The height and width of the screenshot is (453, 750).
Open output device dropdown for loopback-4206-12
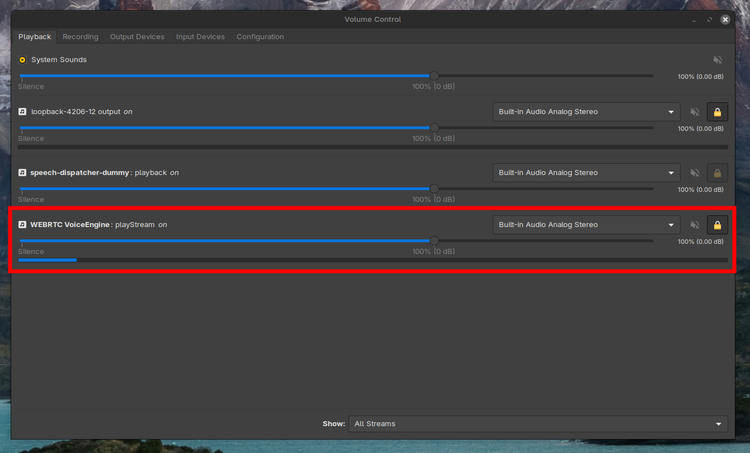(586, 112)
